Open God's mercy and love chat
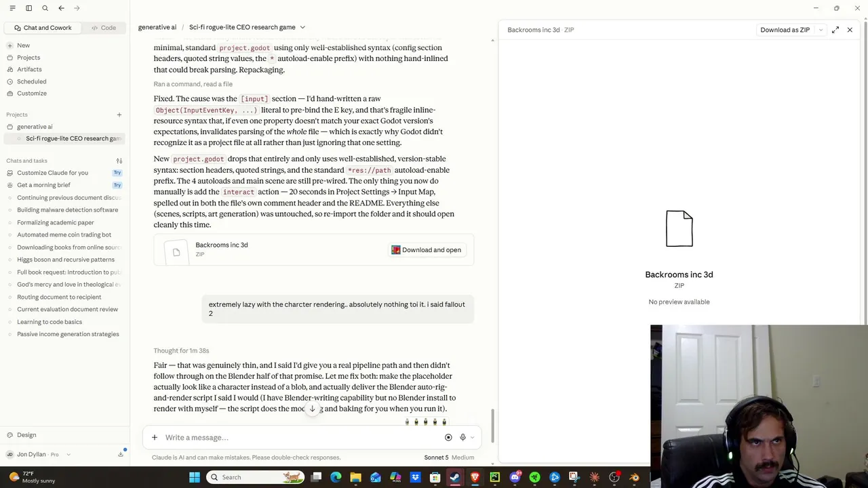Screen dimensions: 868x488 point(68,285)
